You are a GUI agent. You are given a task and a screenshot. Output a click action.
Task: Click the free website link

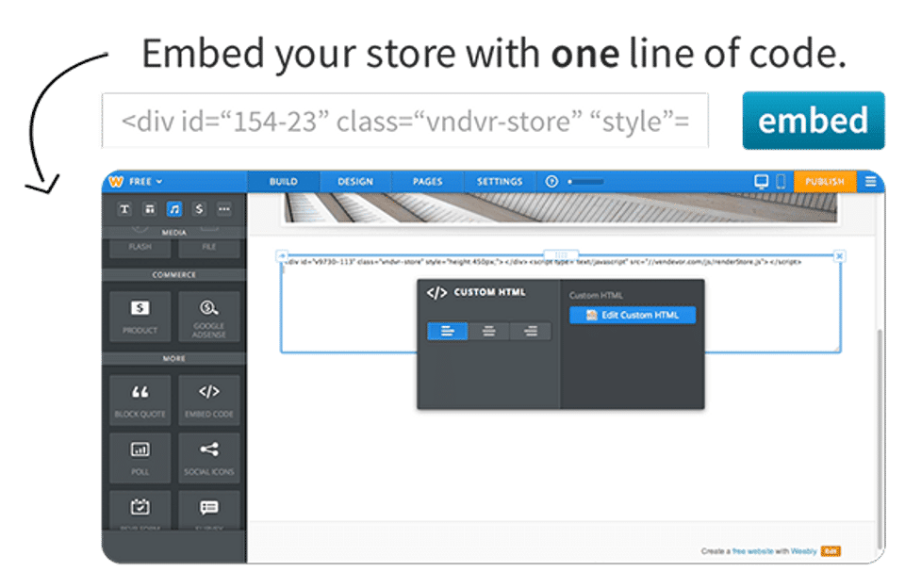(x=752, y=551)
